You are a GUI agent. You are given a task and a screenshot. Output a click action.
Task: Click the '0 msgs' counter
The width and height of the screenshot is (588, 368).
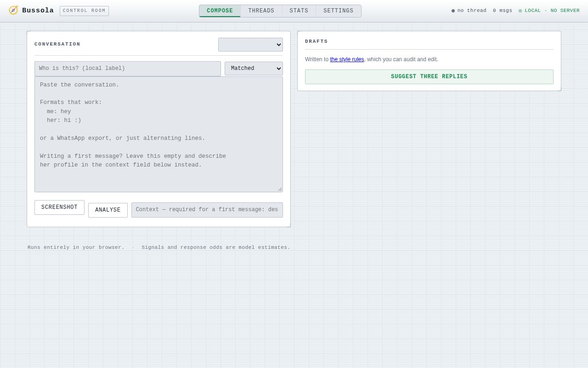[503, 11]
